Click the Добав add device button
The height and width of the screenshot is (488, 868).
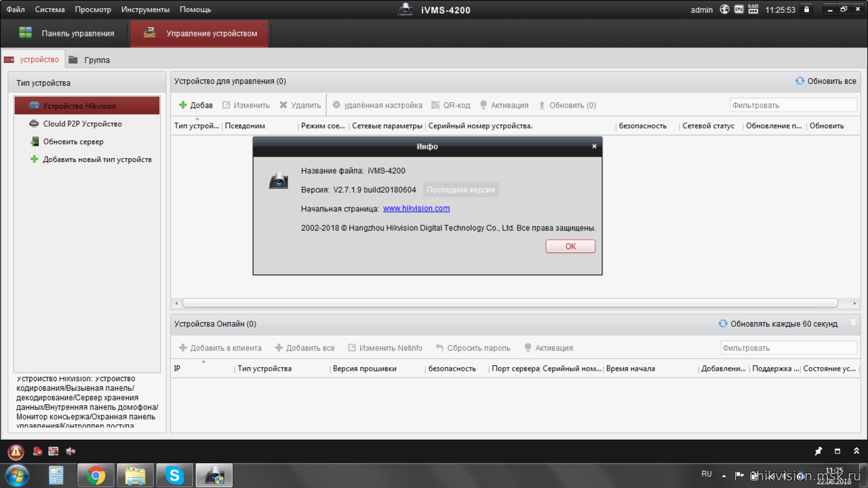tap(196, 105)
